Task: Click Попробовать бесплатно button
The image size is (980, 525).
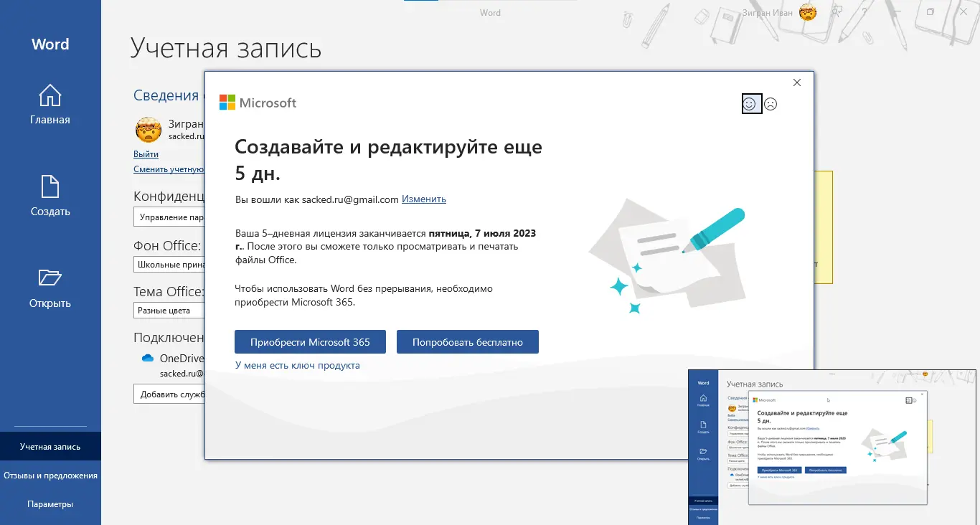Action: tap(468, 342)
